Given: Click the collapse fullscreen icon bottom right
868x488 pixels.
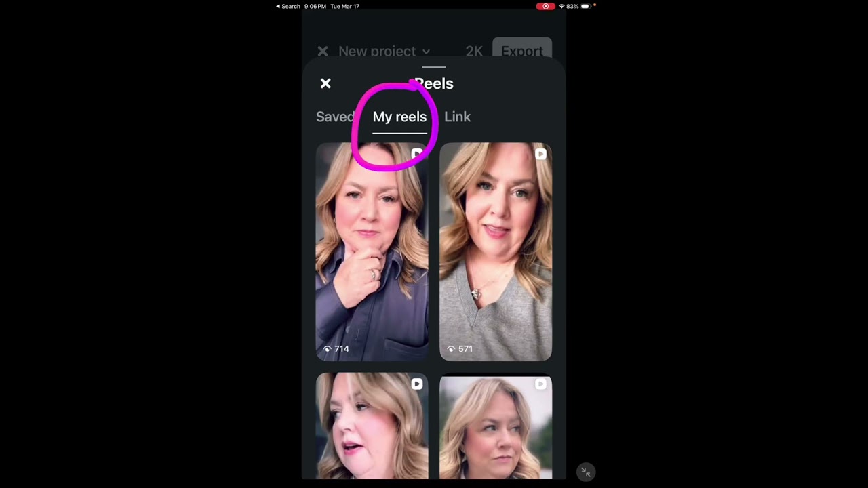Looking at the screenshot, I should 585,472.
